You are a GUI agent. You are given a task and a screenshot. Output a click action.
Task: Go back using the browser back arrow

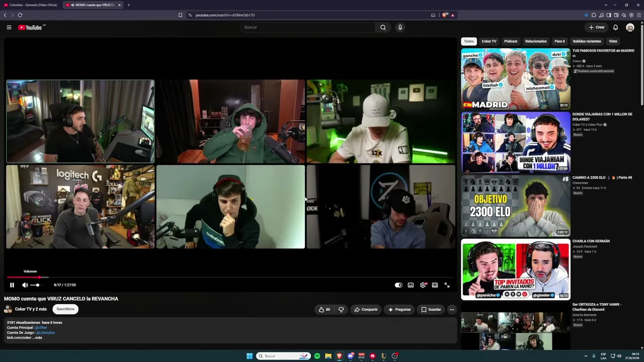[x=5, y=15]
